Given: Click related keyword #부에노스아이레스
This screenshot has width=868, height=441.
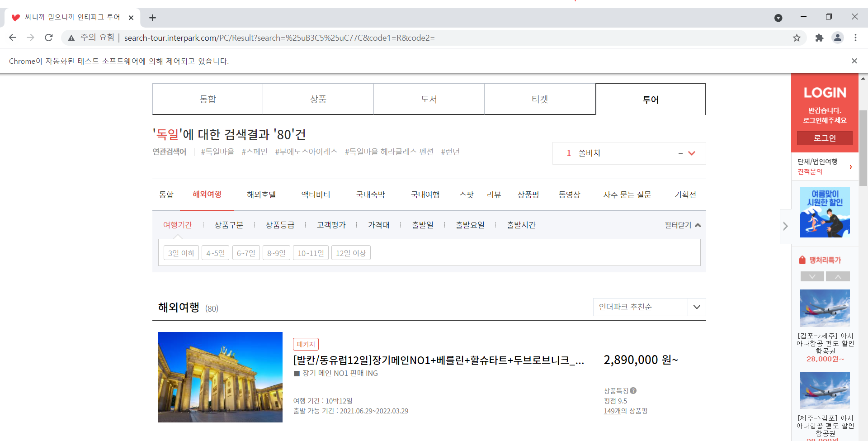Looking at the screenshot, I should click(x=306, y=152).
